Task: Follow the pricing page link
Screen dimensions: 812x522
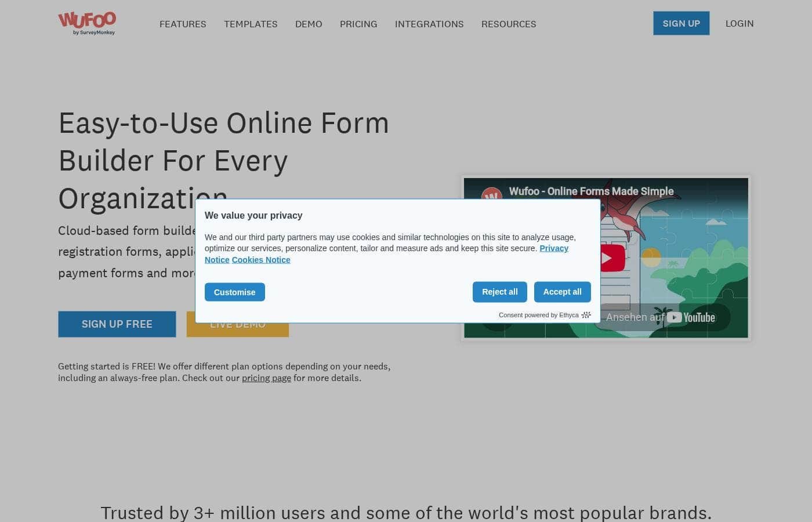Action: tap(266, 378)
